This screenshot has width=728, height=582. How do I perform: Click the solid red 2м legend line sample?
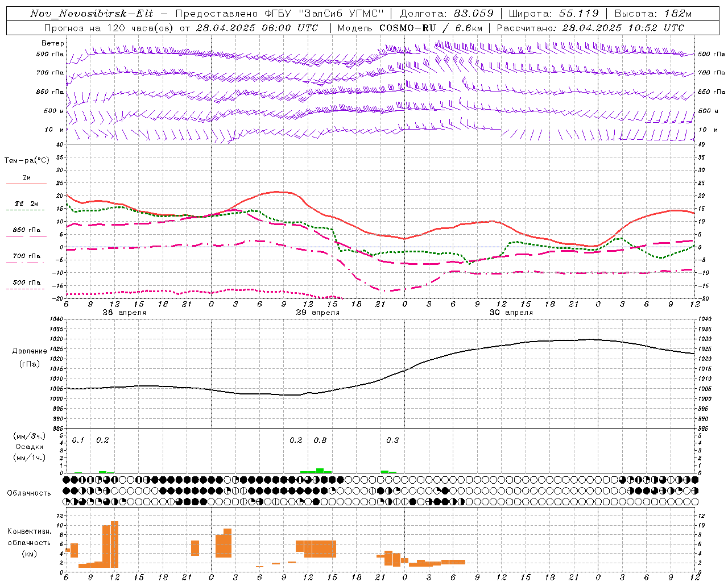(26, 184)
